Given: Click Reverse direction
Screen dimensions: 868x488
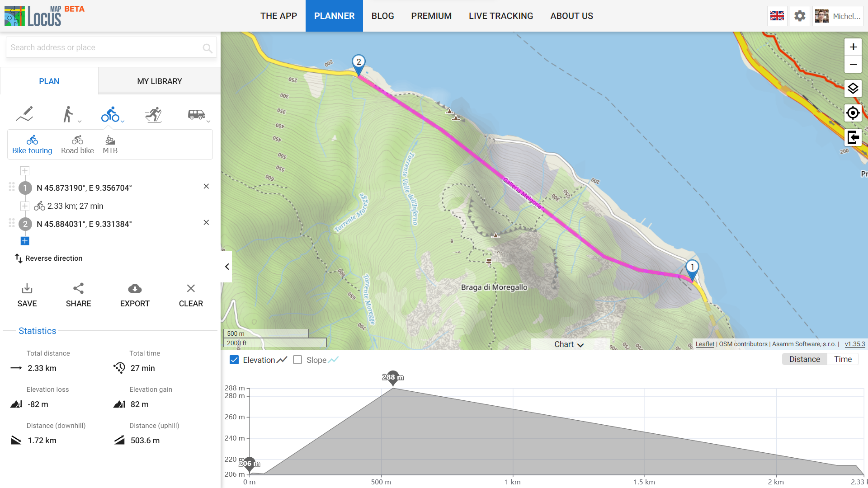Looking at the screenshot, I should point(49,258).
